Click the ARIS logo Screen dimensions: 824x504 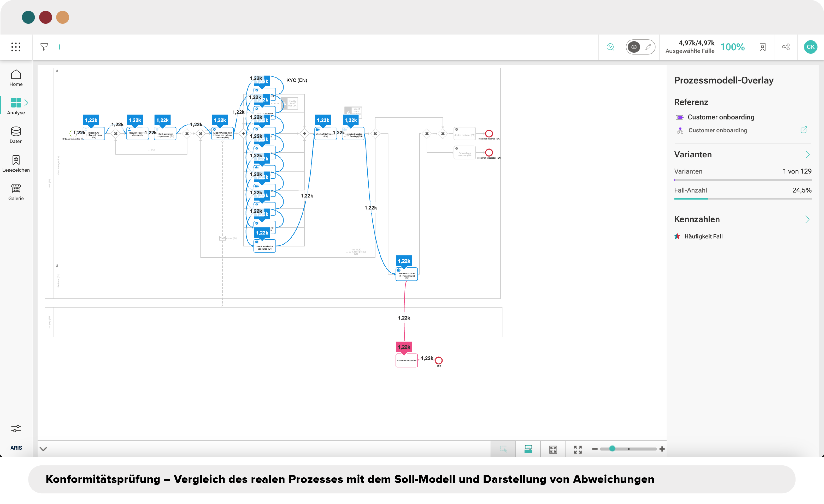[16, 448]
